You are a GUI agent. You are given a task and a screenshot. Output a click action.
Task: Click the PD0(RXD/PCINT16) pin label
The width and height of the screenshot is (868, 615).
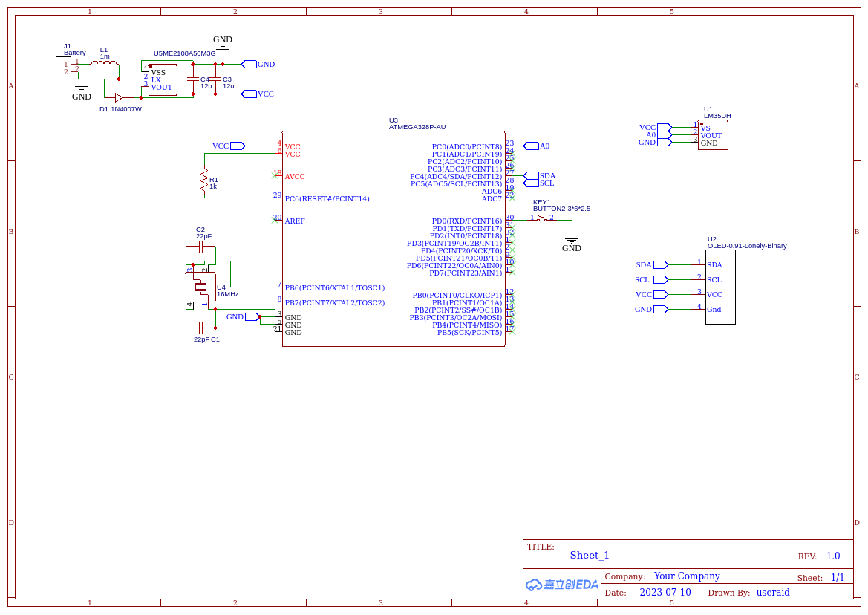pyautogui.click(x=467, y=221)
